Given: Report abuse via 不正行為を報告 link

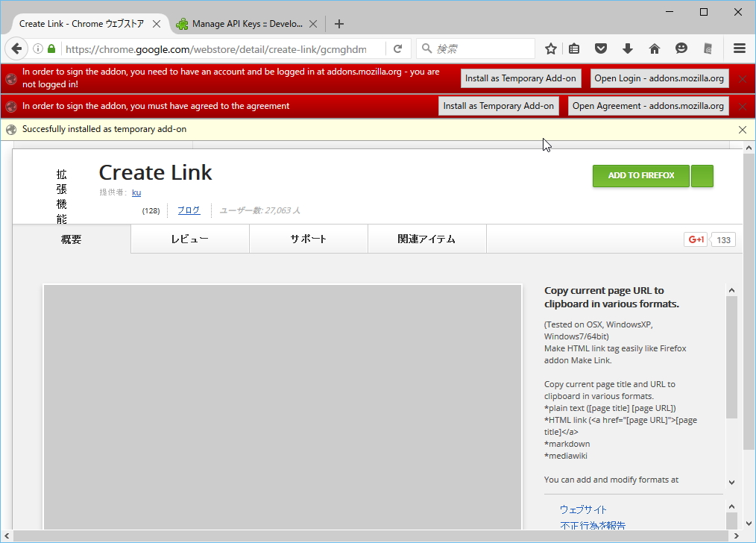Looking at the screenshot, I should point(593,525).
